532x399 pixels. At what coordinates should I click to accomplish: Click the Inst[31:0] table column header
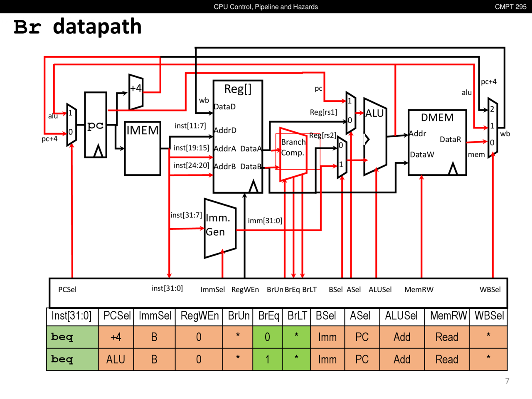point(71,316)
